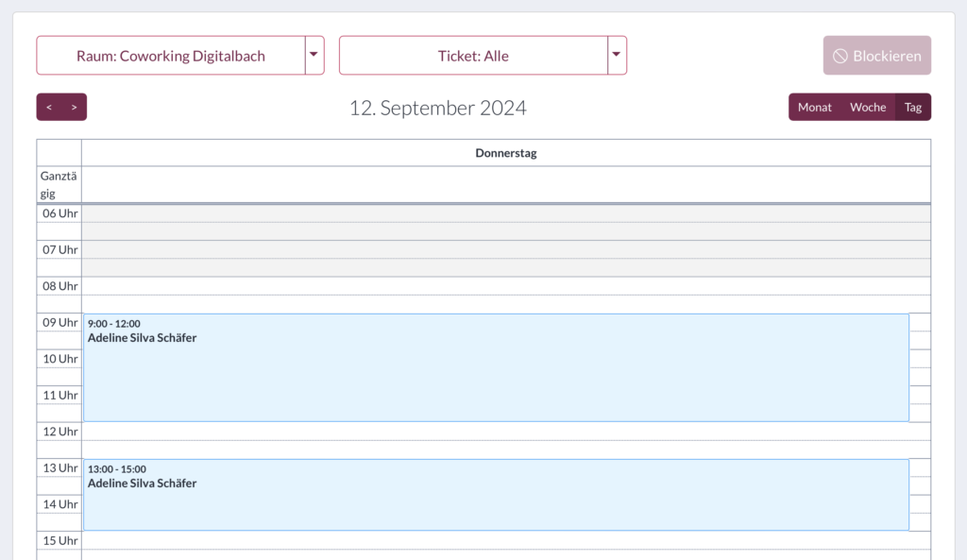
Task: Switch to Monat view
Action: point(814,108)
